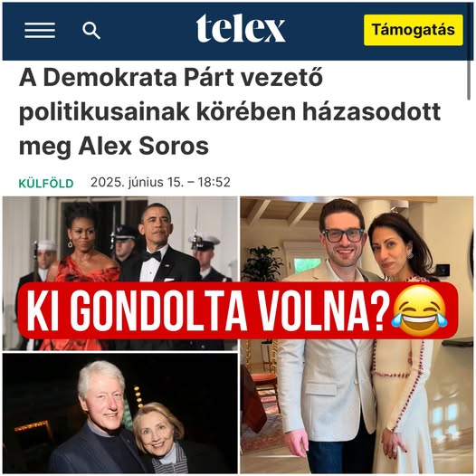Image resolution: width=476 pixels, height=476 pixels.
Task: Click the crying-laughing emoji on the banner
Action: (x=420, y=310)
